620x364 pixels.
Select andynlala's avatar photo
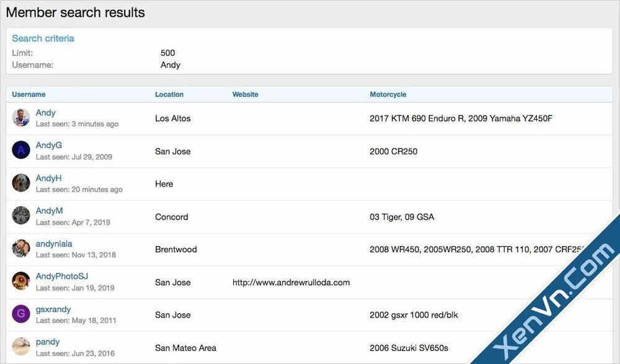20,249
